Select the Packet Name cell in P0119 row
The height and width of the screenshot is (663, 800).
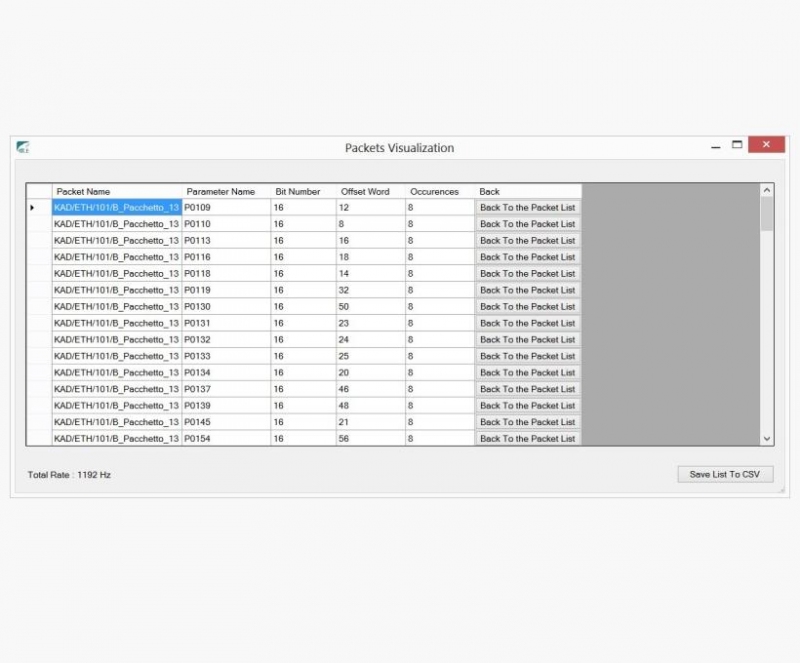pos(116,290)
